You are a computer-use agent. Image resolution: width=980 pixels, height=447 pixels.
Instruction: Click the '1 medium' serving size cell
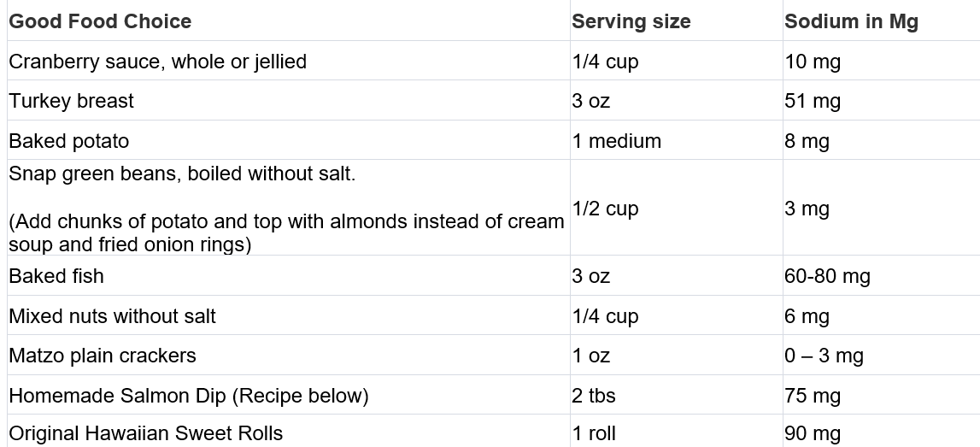click(616, 141)
